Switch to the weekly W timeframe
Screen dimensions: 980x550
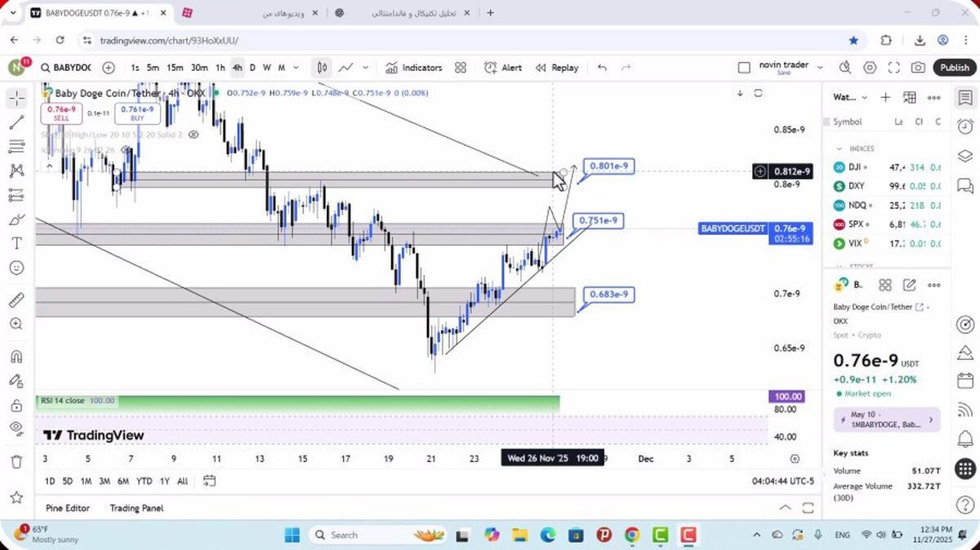(266, 68)
